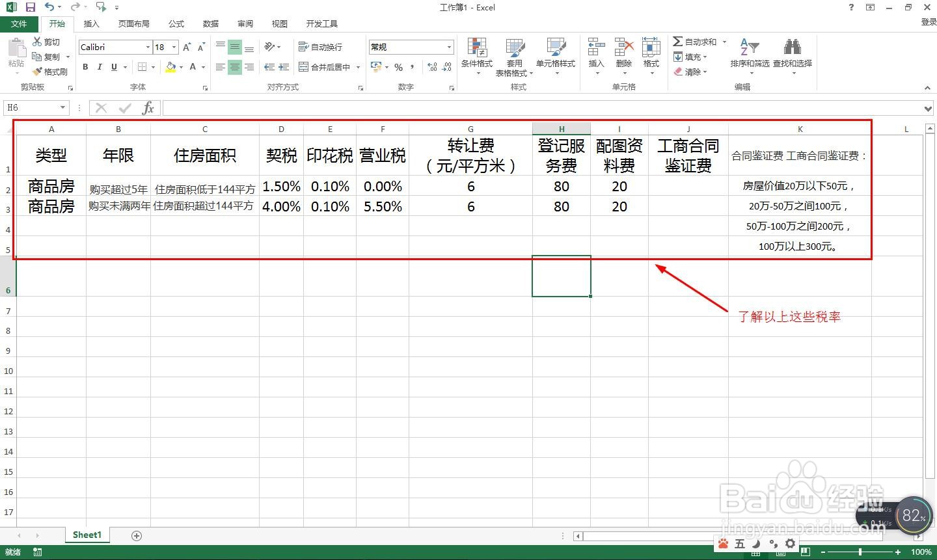Open the Merge and Center (合并后居中) dropdown arrow
937x560 pixels.
[x=359, y=67]
